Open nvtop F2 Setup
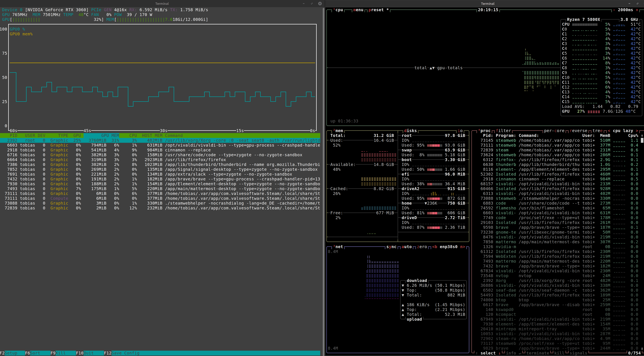 click(x=11, y=353)
